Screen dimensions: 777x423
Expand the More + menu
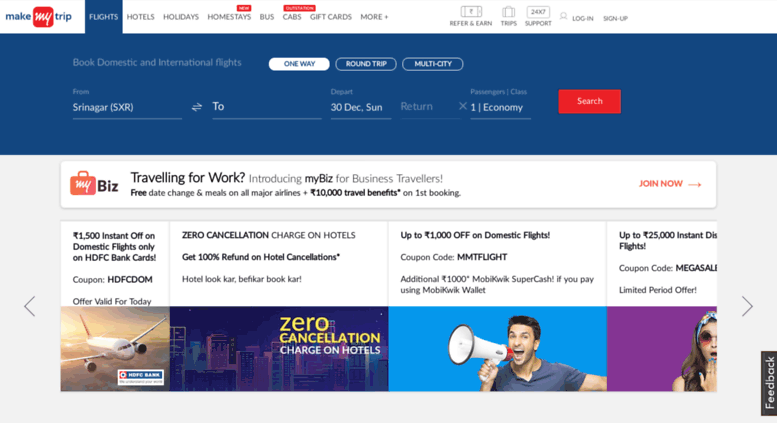pyautogui.click(x=374, y=17)
